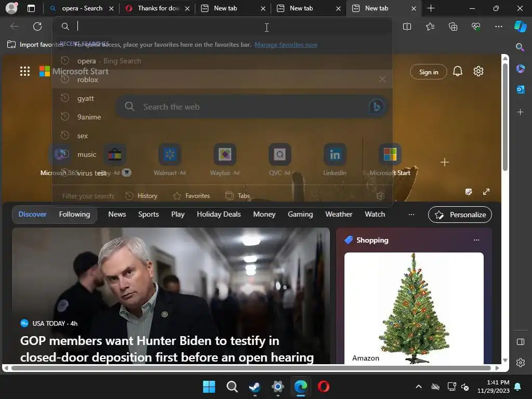Image resolution: width=532 pixels, height=399 pixels.
Task: Click Import favorites on favorites bar
Action: (x=36, y=45)
